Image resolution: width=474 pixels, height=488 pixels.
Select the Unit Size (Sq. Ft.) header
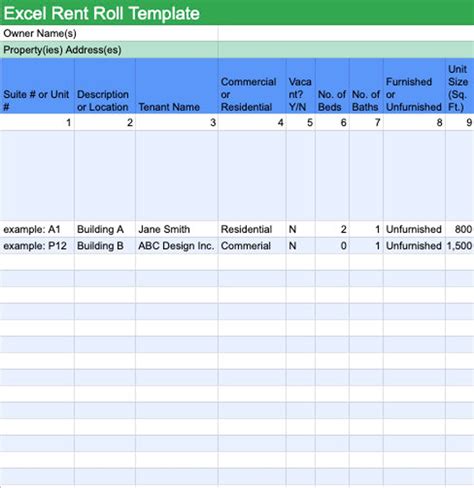pos(460,86)
